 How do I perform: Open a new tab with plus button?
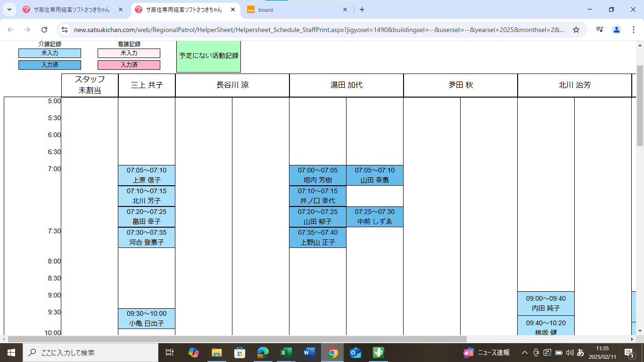[362, 9]
